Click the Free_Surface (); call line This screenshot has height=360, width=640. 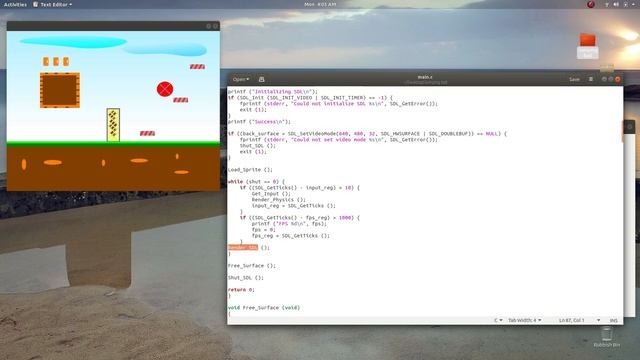tap(251, 266)
